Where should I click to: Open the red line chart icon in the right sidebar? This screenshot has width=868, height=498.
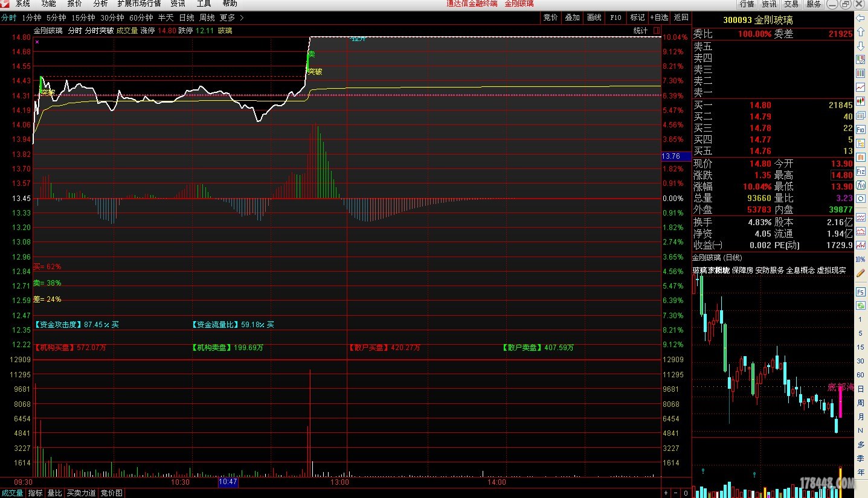click(860, 87)
